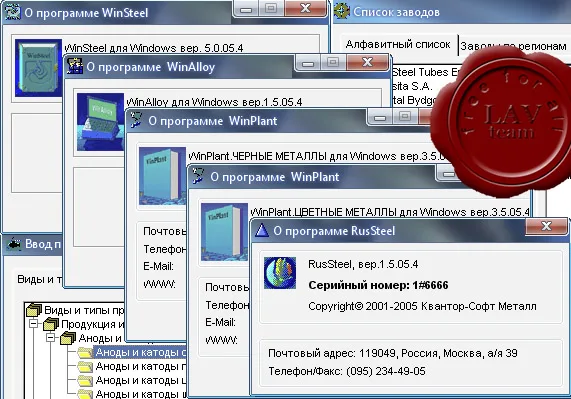This screenshot has height=399, width=571.
Task: Click the WinAlloy laptop logo image
Action: (100, 122)
